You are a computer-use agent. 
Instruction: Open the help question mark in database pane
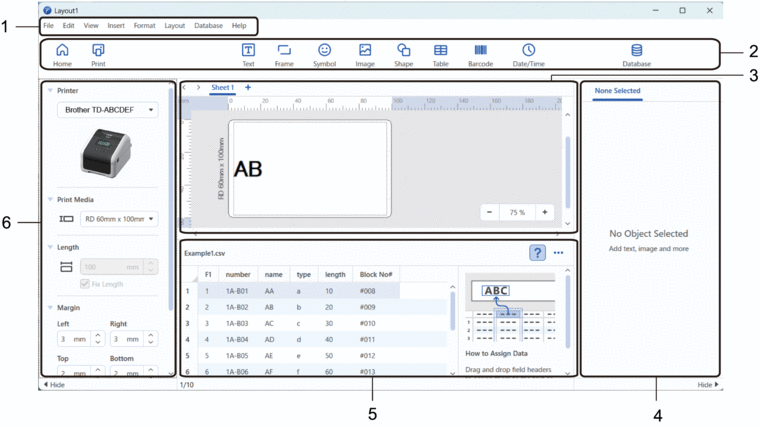point(537,253)
